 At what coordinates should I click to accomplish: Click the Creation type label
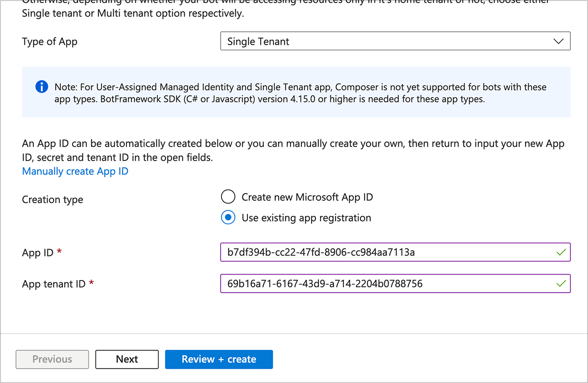(x=52, y=200)
